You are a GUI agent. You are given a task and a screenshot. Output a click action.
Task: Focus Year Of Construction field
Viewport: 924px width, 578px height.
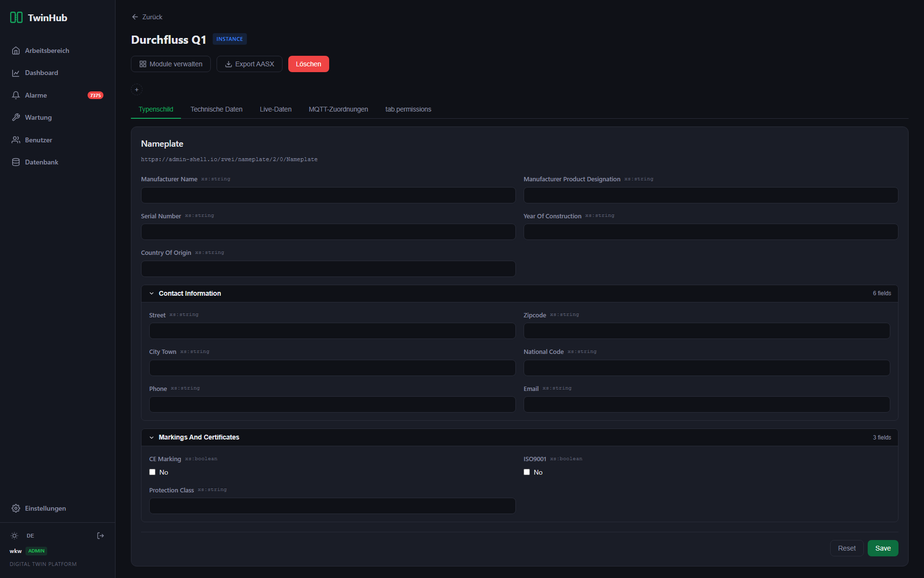pos(711,232)
